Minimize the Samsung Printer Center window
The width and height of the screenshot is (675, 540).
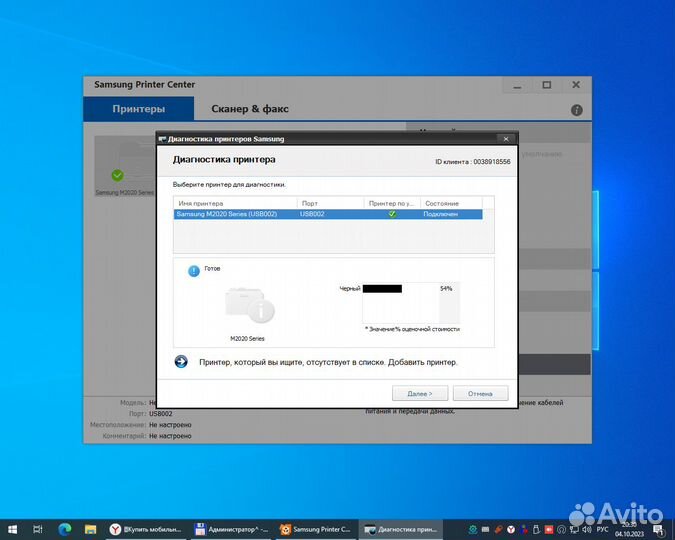(x=517, y=85)
